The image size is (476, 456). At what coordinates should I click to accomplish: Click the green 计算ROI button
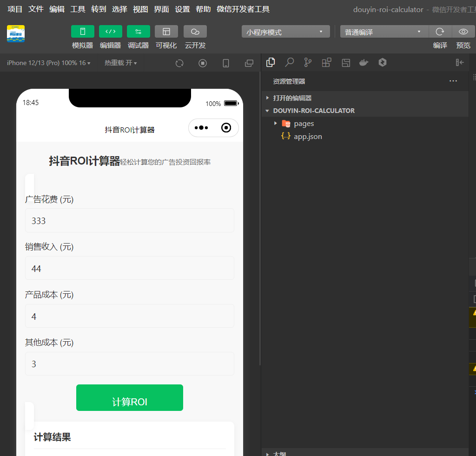tap(130, 398)
